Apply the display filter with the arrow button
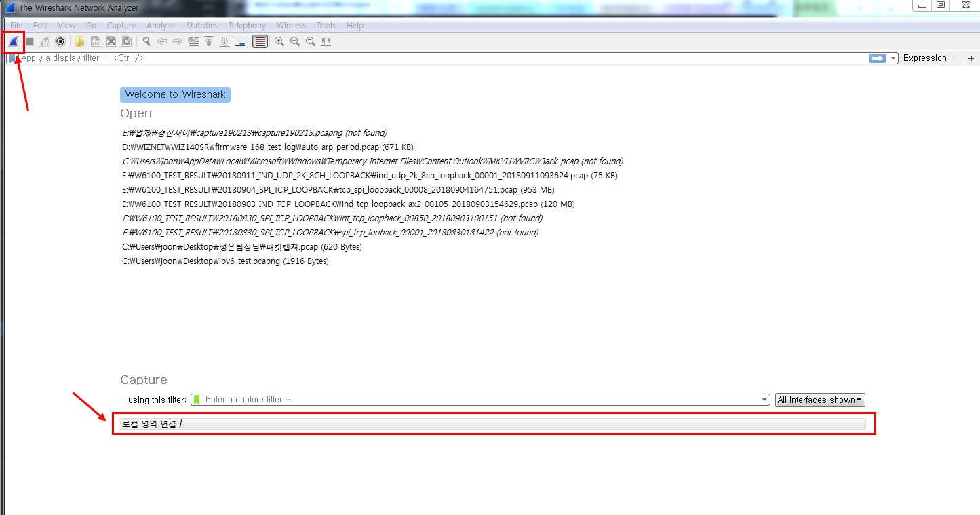Image resolution: width=980 pixels, height=515 pixels. [878, 58]
